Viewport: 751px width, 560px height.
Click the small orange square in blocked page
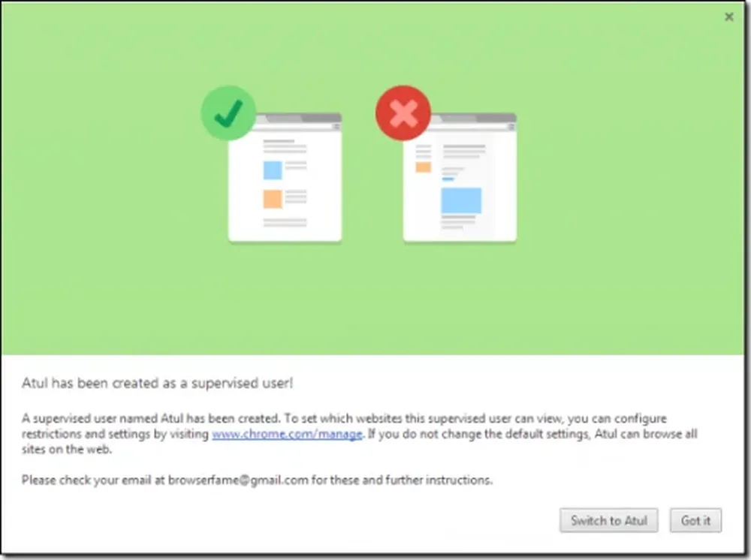[424, 167]
